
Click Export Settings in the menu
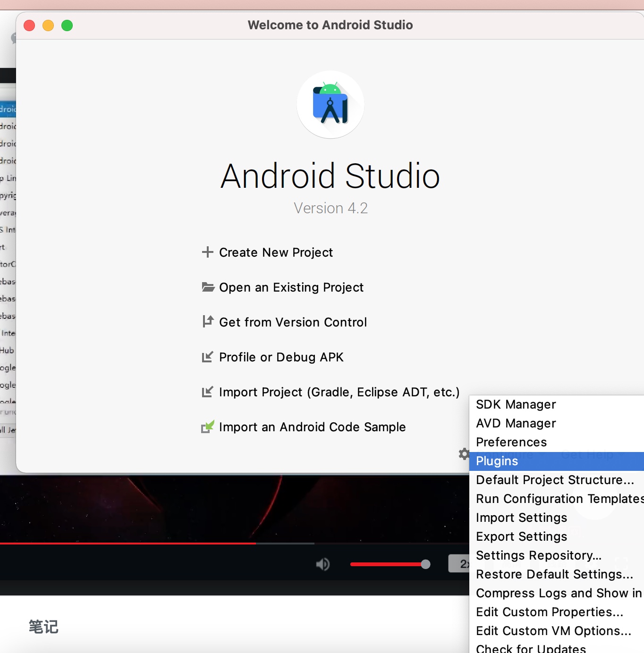pyautogui.click(x=521, y=536)
